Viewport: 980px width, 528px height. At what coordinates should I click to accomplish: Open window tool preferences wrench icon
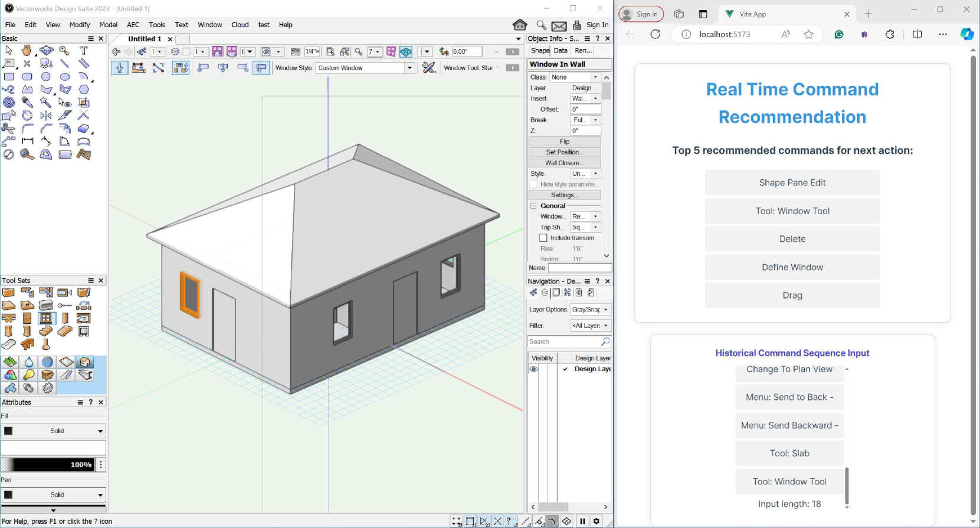click(429, 68)
